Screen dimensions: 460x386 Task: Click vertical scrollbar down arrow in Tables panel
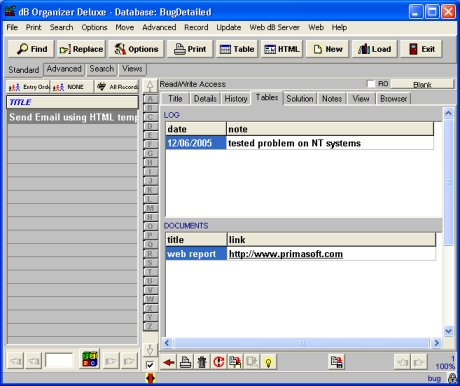pos(448,331)
